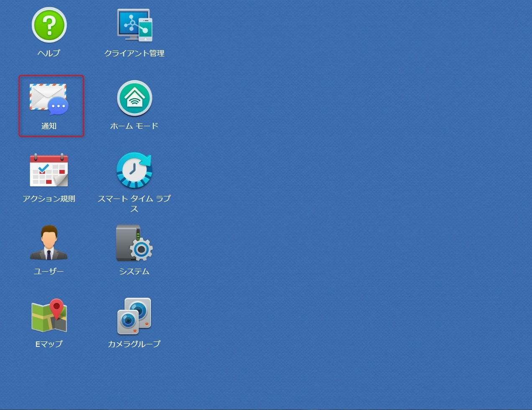
Task: Click the ホーム モード house icon
Action: 134,98
